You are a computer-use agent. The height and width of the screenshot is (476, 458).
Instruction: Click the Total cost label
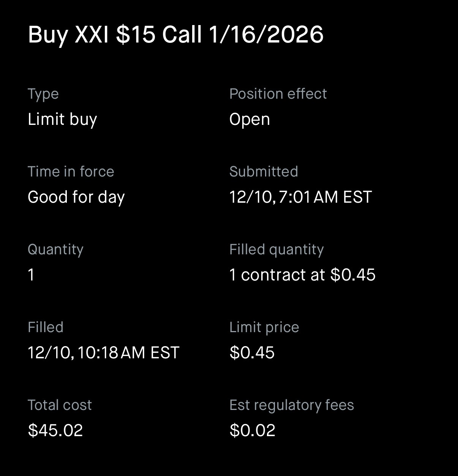[60, 405]
